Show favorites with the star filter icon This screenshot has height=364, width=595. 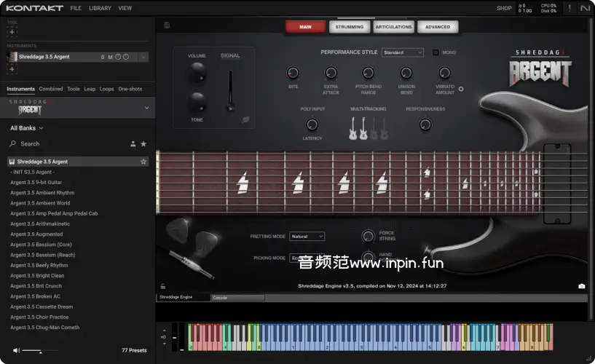point(143,144)
